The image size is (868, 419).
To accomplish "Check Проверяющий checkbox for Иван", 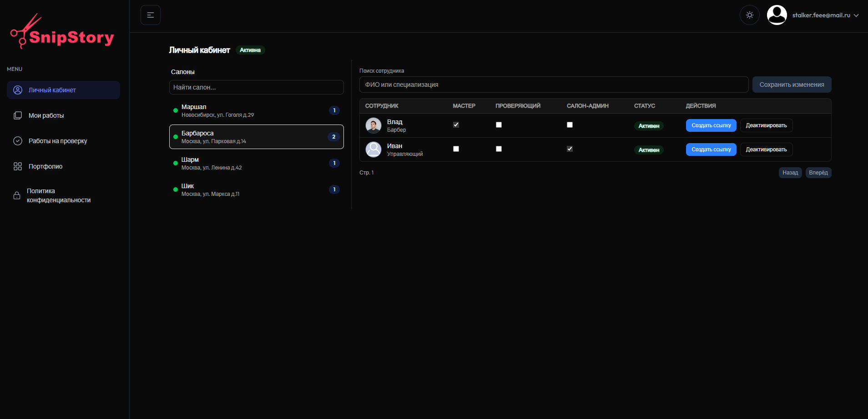I will 499,149.
